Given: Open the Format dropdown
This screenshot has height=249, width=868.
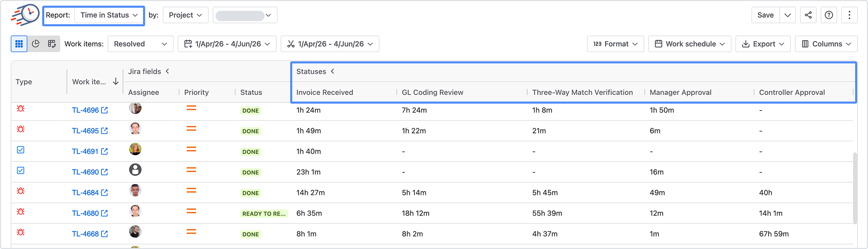Looking at the screenshot, I should [615, 44].
